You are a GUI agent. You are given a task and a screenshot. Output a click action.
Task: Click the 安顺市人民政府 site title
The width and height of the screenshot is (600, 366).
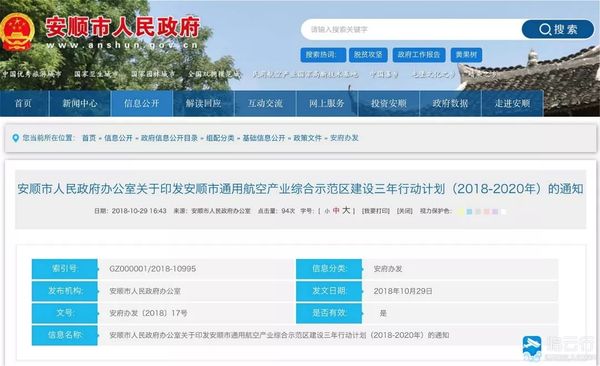123,27
